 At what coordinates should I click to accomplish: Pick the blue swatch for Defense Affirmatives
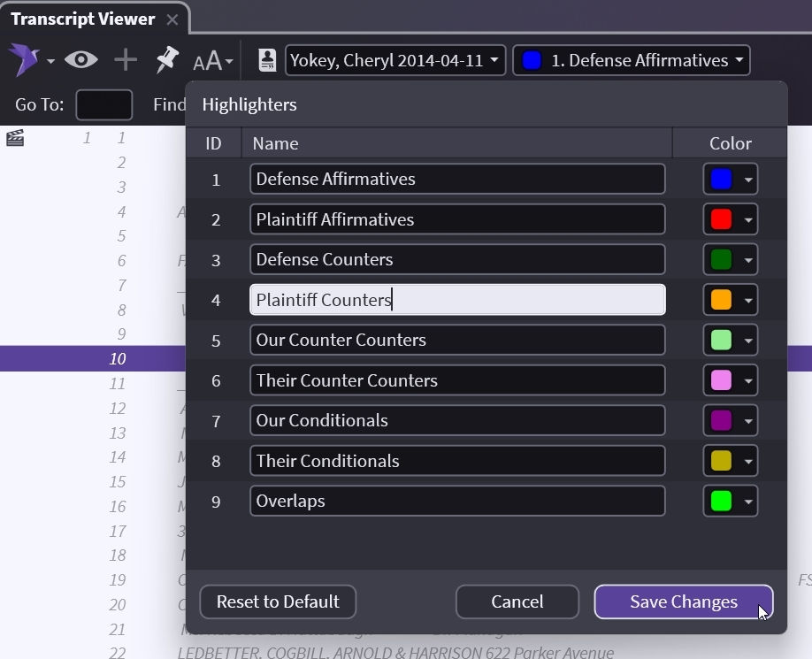click(x=721, y=180)
